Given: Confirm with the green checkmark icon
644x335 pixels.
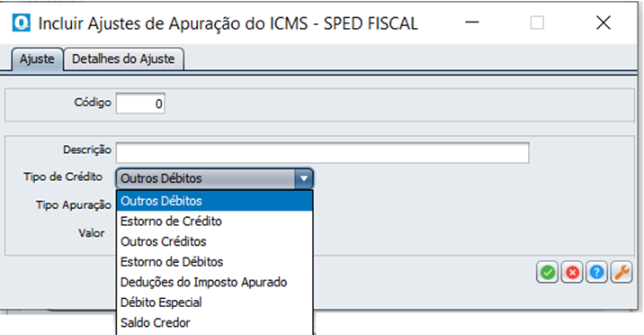Looking at the screenshot, I should [547, 272].
